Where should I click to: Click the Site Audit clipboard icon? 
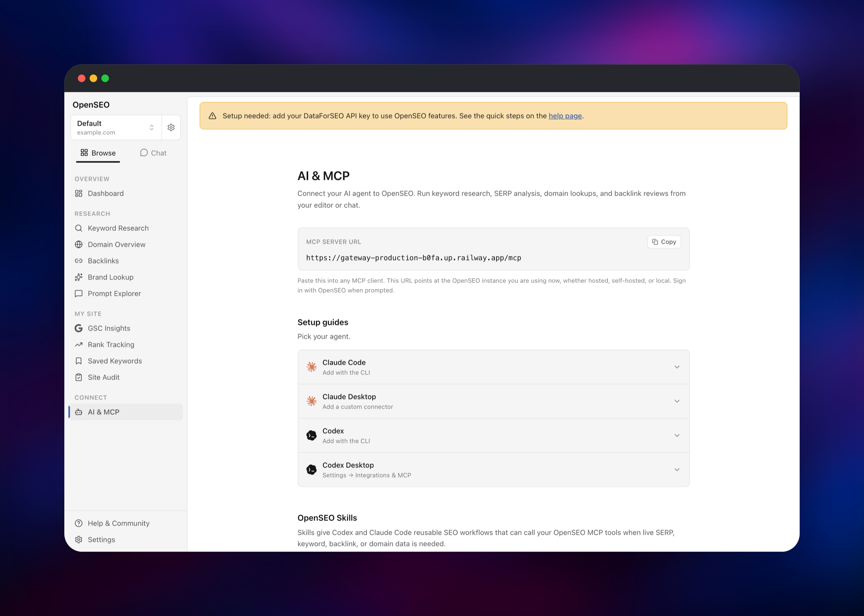[79, 378]
